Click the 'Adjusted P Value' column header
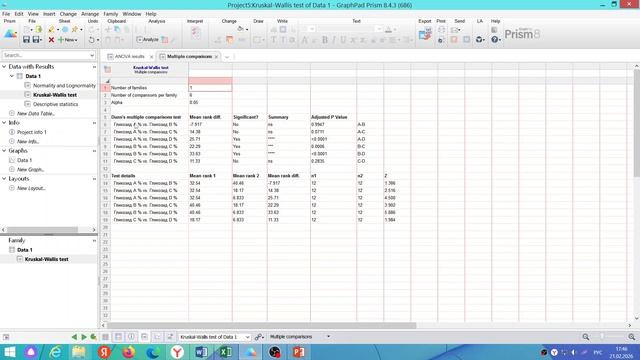Screen dimensions: 640x360 [329, 117]
